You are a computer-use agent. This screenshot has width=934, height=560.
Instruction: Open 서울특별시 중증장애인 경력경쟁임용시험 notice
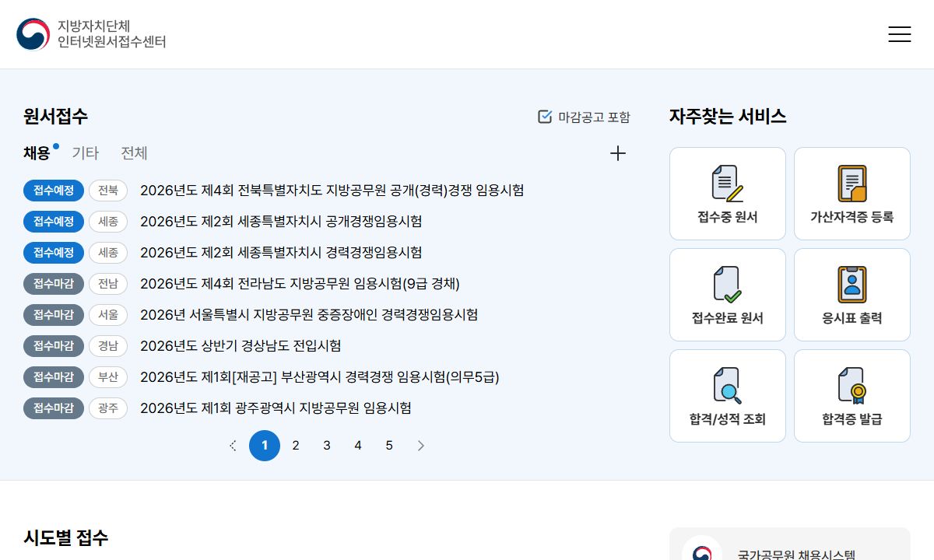pos(309,315)
